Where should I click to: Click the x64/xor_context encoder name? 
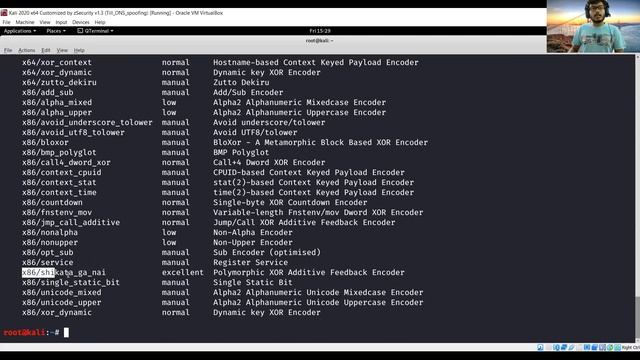[x=57, y=62]
